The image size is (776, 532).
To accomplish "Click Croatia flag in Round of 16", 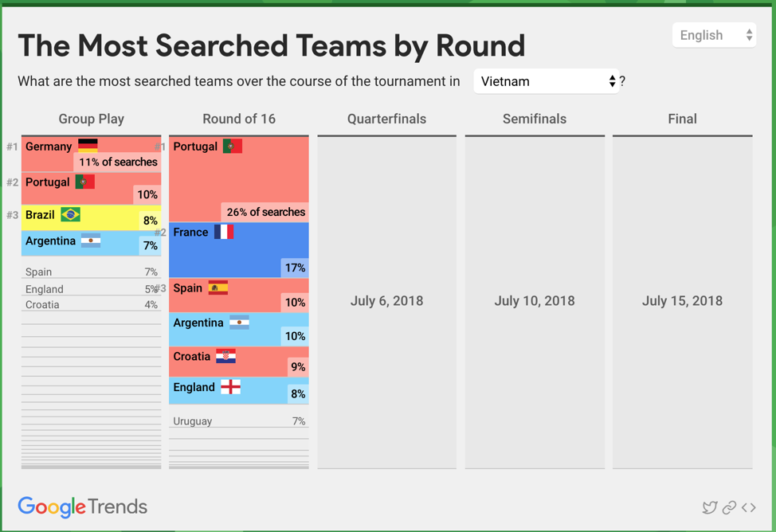I will point(225,357).
